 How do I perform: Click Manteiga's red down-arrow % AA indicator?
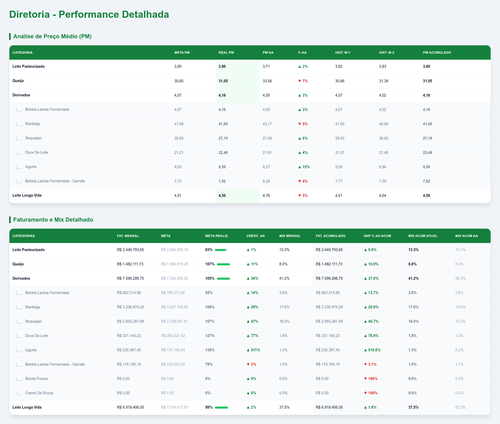303,124
